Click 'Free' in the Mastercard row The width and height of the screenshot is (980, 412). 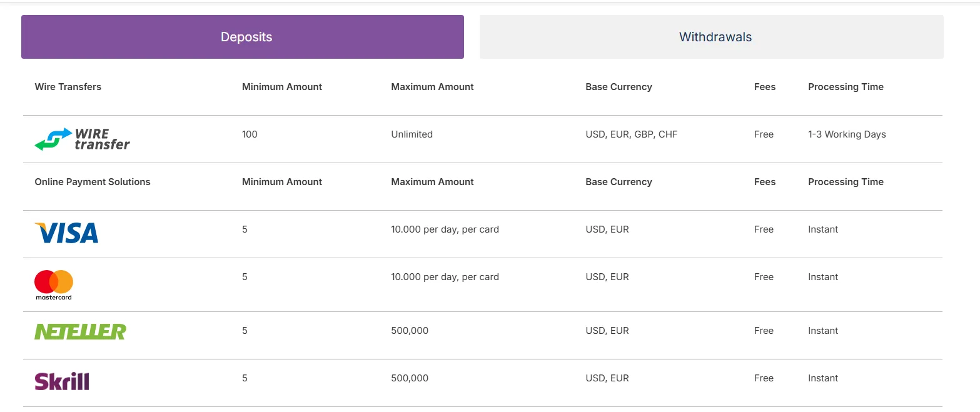coord(764,277)
